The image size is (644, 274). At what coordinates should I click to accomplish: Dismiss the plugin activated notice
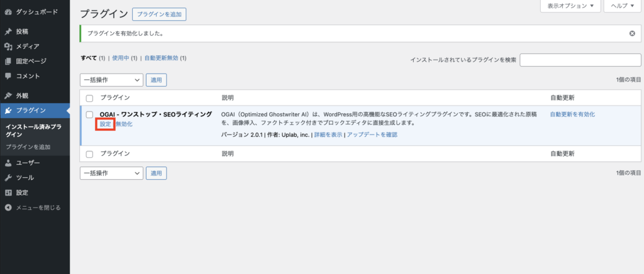click(632, 33)
